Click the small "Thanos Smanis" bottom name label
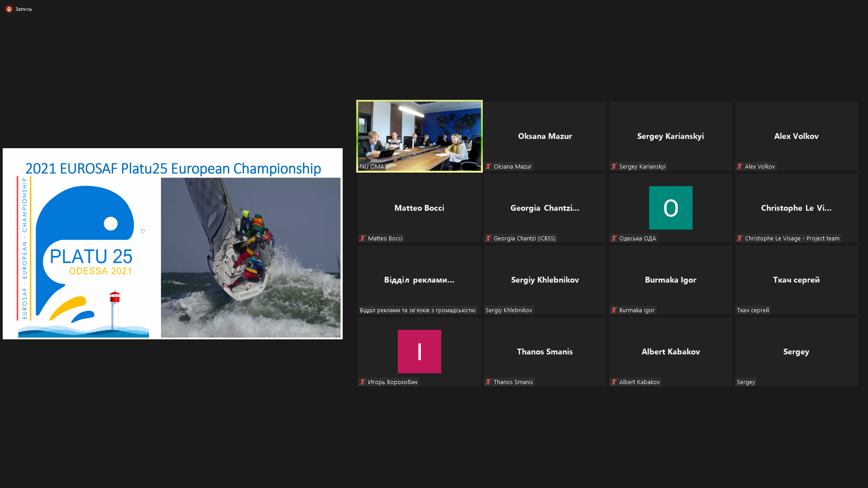The height and width of the screenshot is (488, 868). (x=513, y=382)
